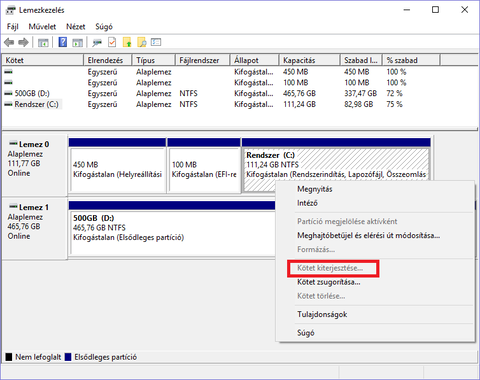Click the show/hide action pane icon
Screen dimensions: 480x380
coord(78,42)
